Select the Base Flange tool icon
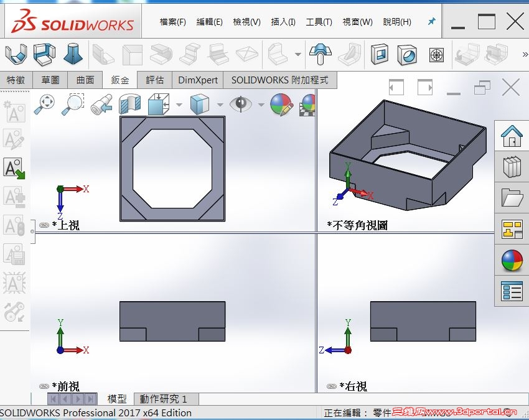Screen dimensions: 529x420 16,54
